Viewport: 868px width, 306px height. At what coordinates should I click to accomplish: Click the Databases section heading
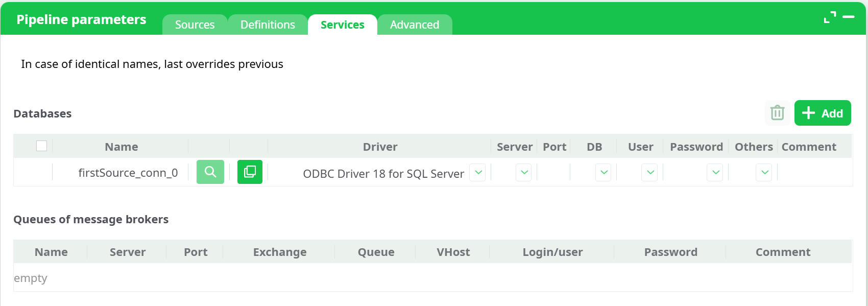pos(42,113)
